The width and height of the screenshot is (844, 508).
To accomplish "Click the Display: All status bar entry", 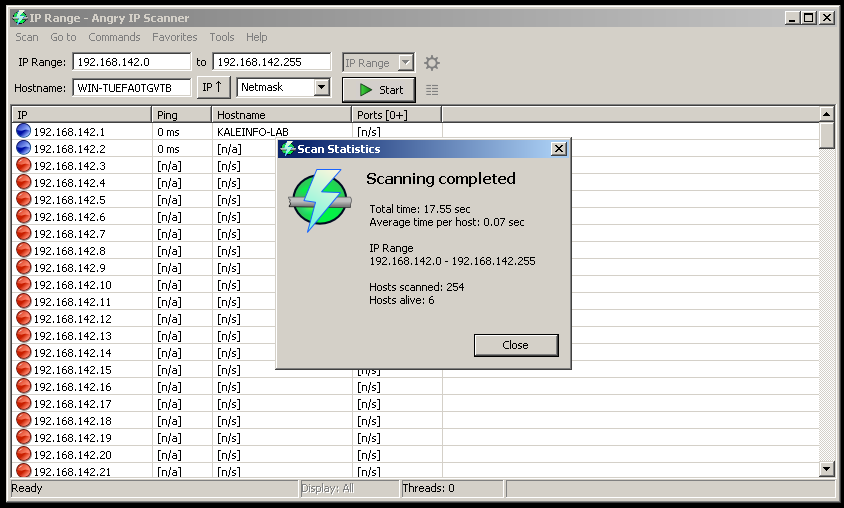I will coord(350,488).
